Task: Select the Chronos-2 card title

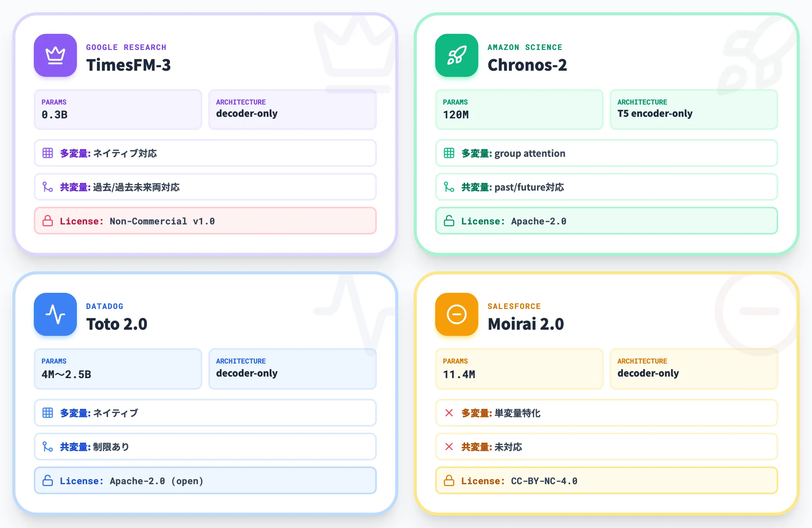Action: pos(527,65)
